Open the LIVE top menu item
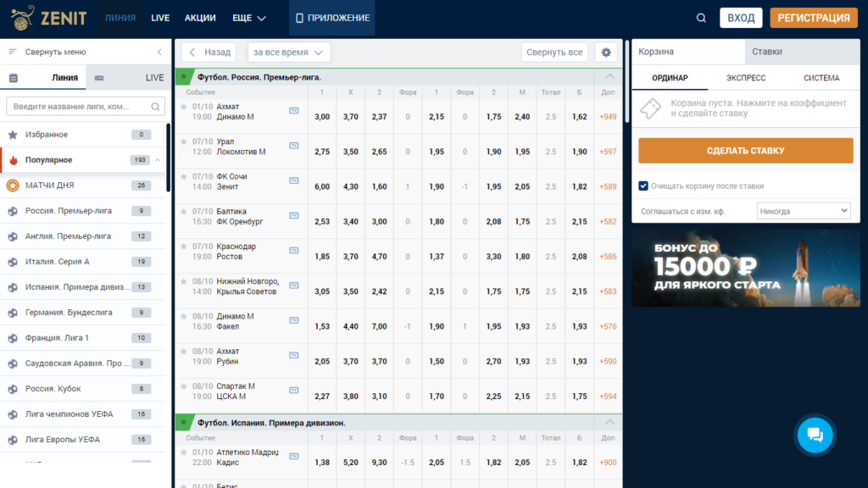 [160, 19]
